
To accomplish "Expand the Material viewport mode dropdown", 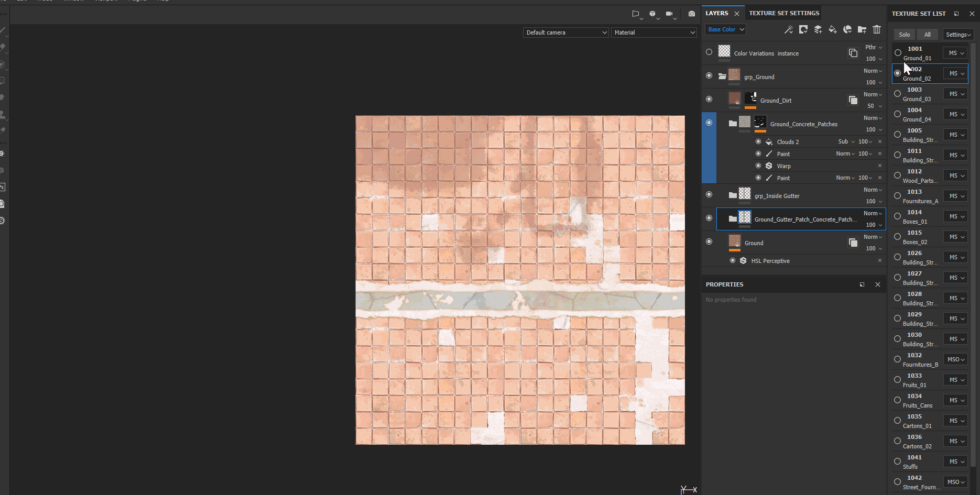I will pyautogui.click(x=654, y=32).
